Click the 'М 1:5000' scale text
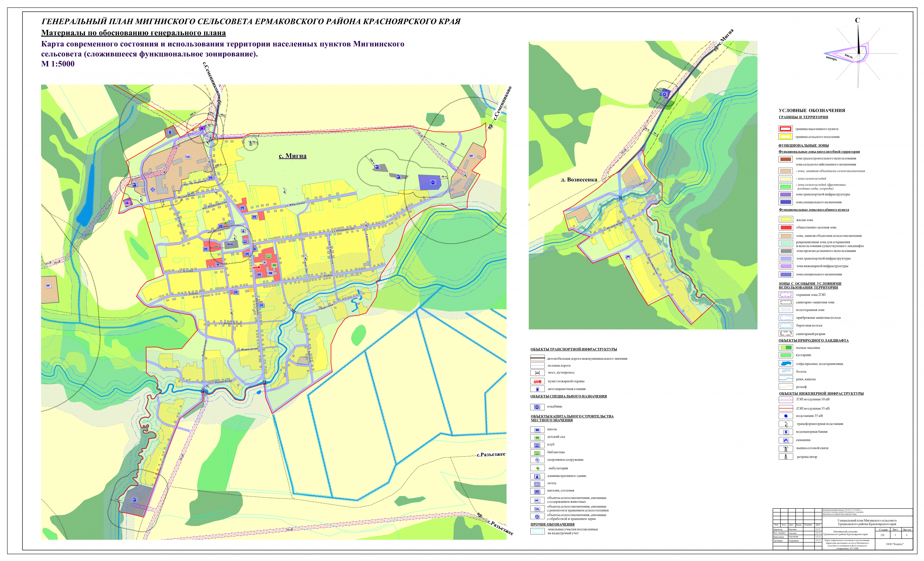Viewport: 924px width, 561px height. pyautogui.click(x=58, y=64)
